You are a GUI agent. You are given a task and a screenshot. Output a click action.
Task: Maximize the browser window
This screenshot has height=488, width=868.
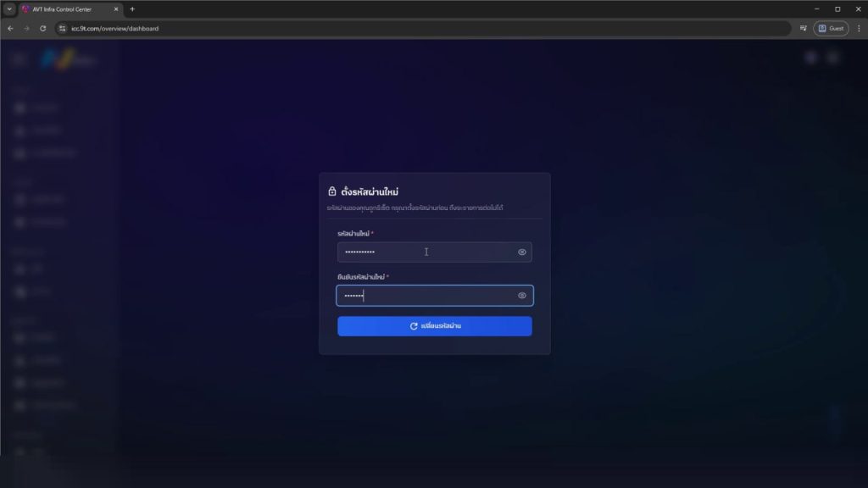(837, 8)
